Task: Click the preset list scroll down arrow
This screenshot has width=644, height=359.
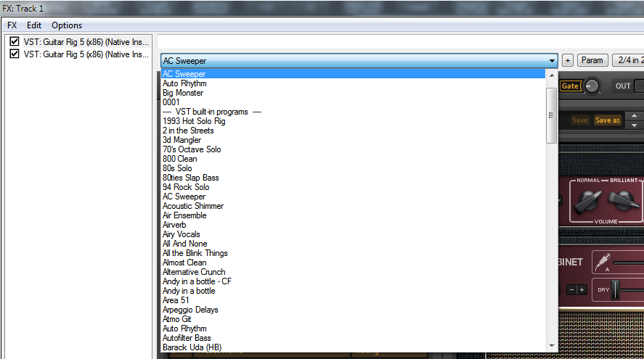Action: [x=552, y=346]
